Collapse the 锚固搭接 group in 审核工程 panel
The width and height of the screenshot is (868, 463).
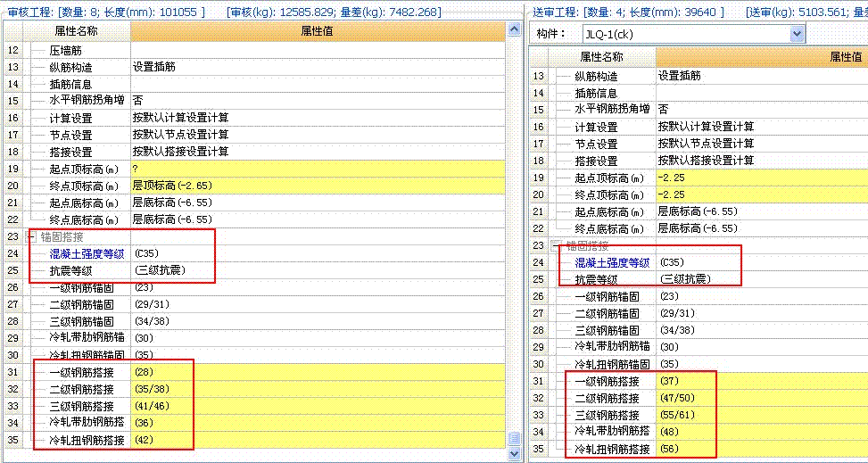[x=33, y=236]
